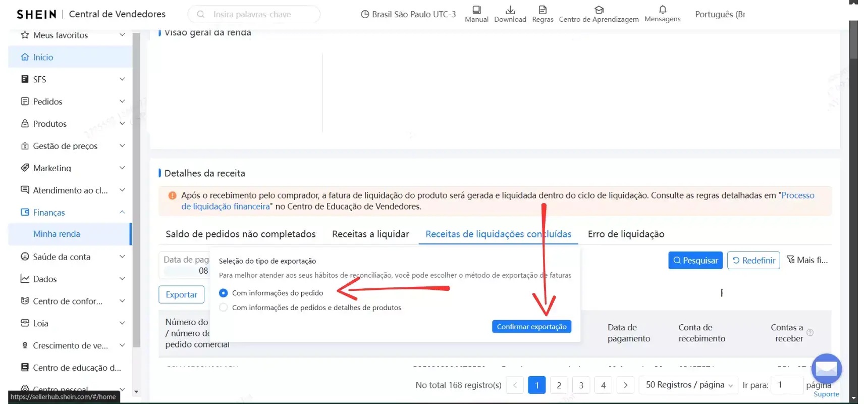Click the Loja store icon

(x=25, y=323)
